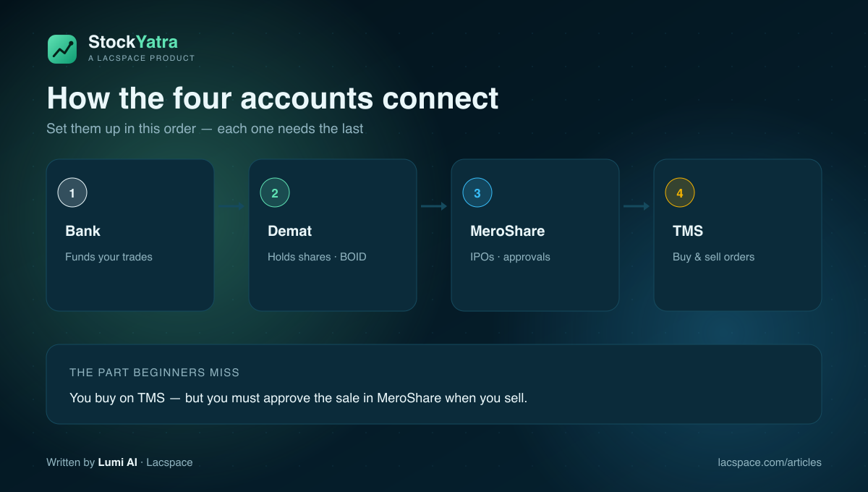Select the TMS card title

point(688,232)
